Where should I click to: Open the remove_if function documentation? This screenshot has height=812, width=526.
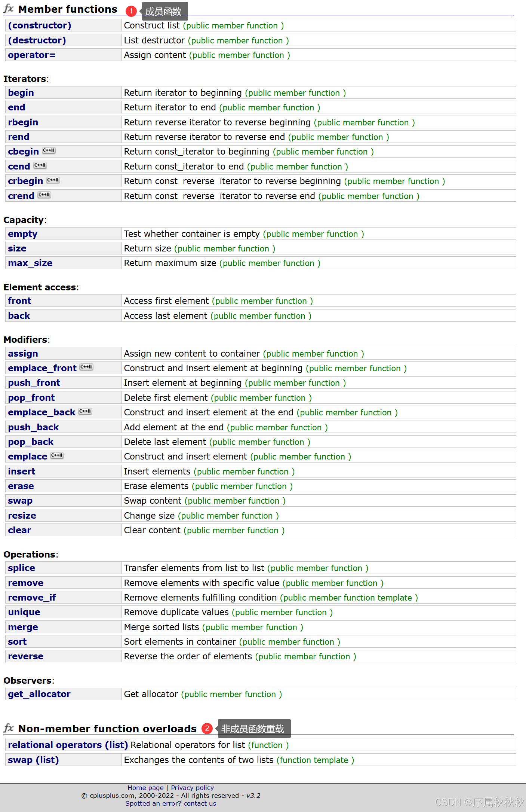(32, 598)
